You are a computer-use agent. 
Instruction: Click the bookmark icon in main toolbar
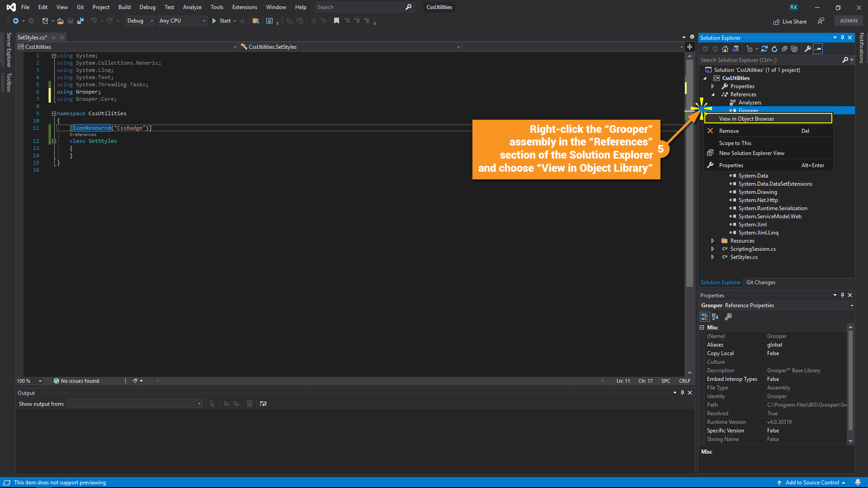(336, 21)
